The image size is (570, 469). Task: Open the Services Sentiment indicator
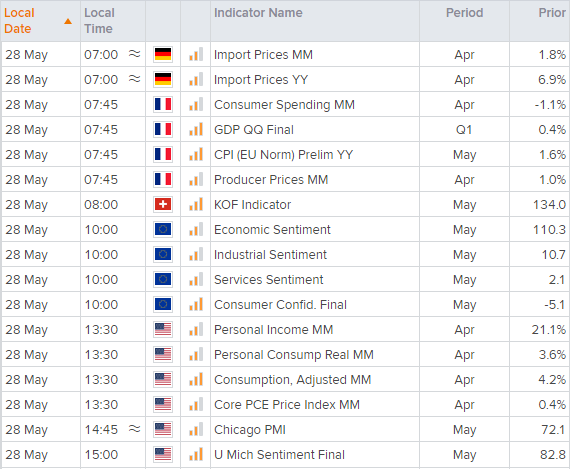(x=269, y=280)
